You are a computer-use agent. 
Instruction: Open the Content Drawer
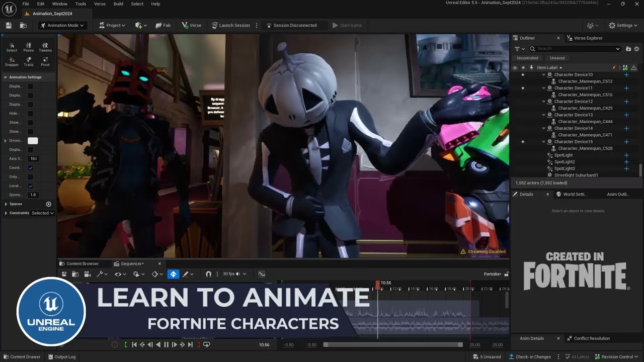21,357
